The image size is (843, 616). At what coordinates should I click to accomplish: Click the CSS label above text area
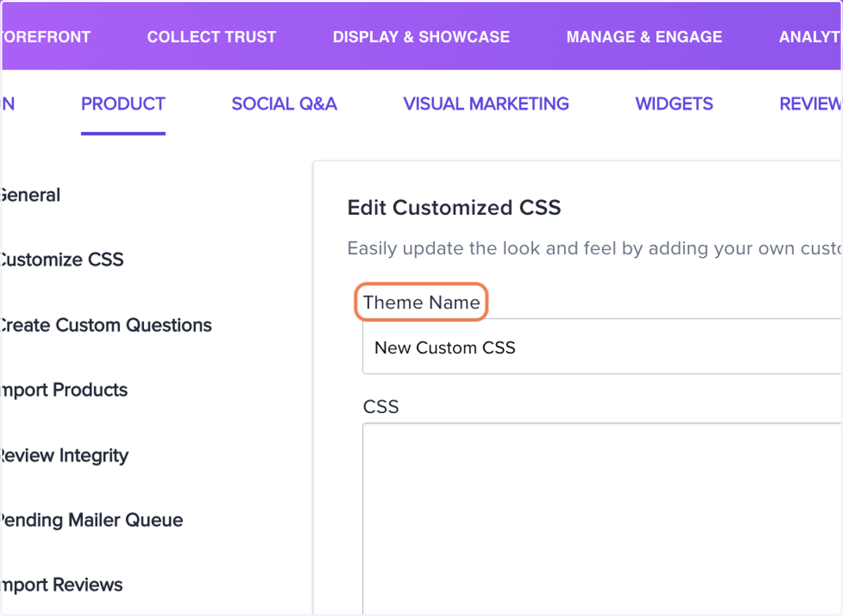click(381, 407)
